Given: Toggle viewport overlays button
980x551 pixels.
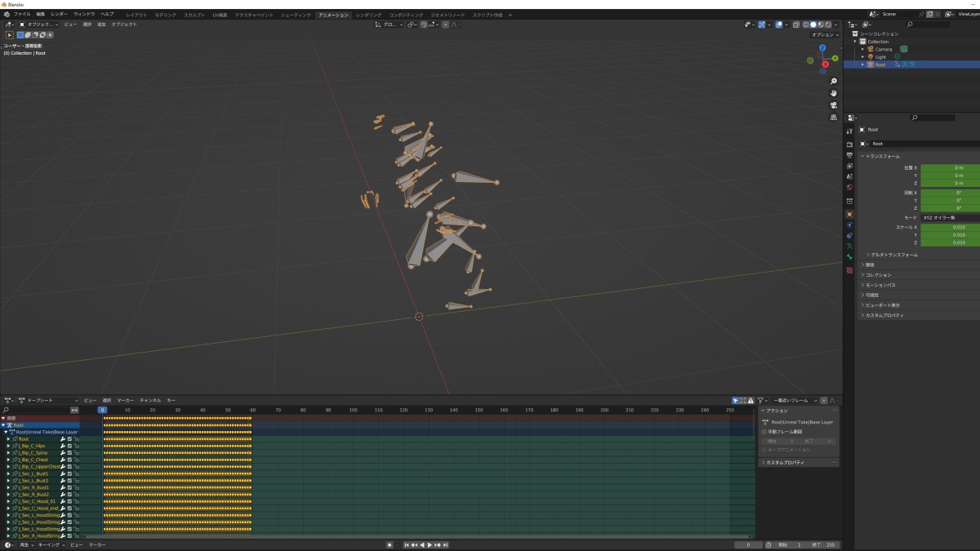Looking at the screenshot, I should point(779,24).
